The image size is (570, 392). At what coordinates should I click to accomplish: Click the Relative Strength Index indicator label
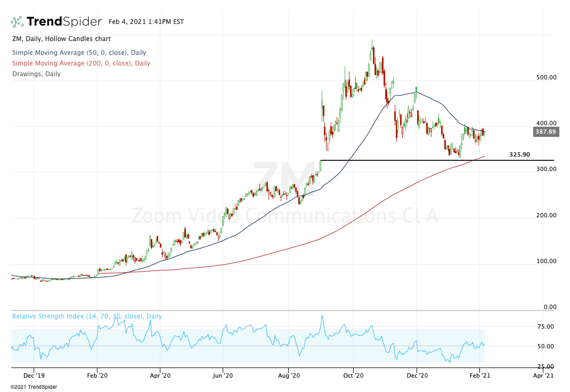(x=87, y=316)
